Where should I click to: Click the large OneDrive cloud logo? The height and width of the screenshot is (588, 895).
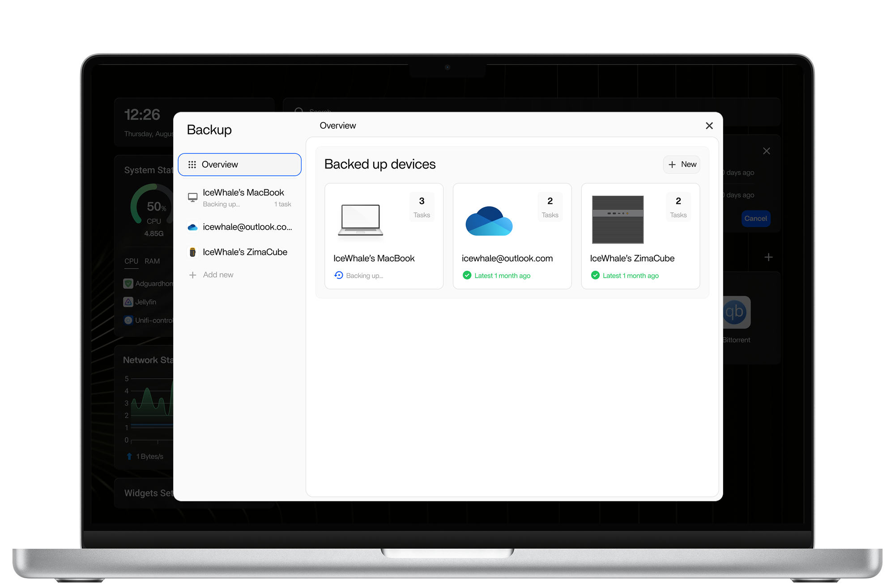click(x=489, y=221)
